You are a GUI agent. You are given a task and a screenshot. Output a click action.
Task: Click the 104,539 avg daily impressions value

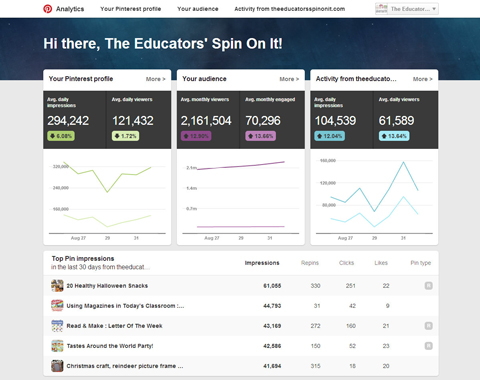(335, 121)
